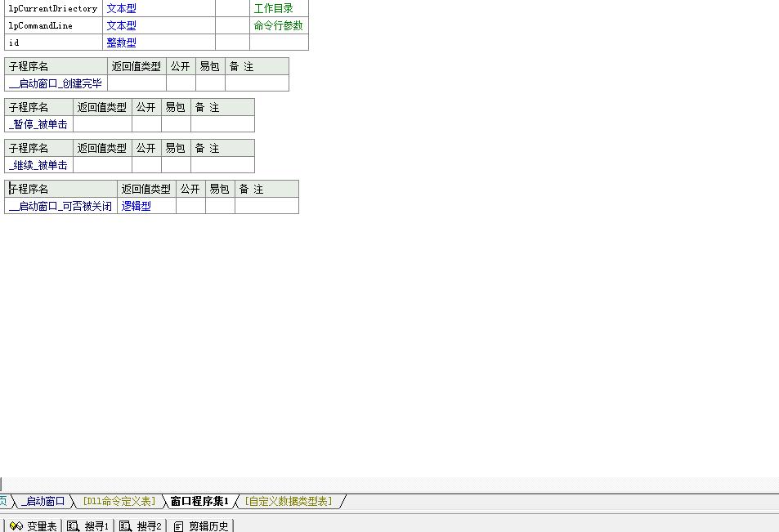The height and width of the screenshot is (532, 779).
Task: Click 子程序名 header above __启动窗口_可否被关闭
Action: [60, 189]
